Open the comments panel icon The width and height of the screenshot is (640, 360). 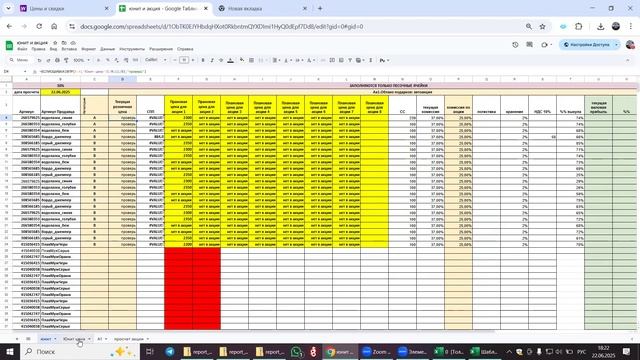click(529, 44)
